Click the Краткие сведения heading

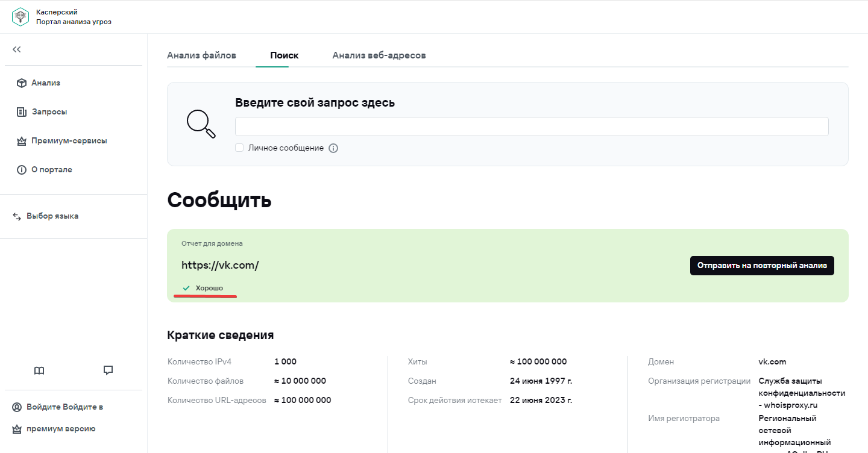(221, 336)
